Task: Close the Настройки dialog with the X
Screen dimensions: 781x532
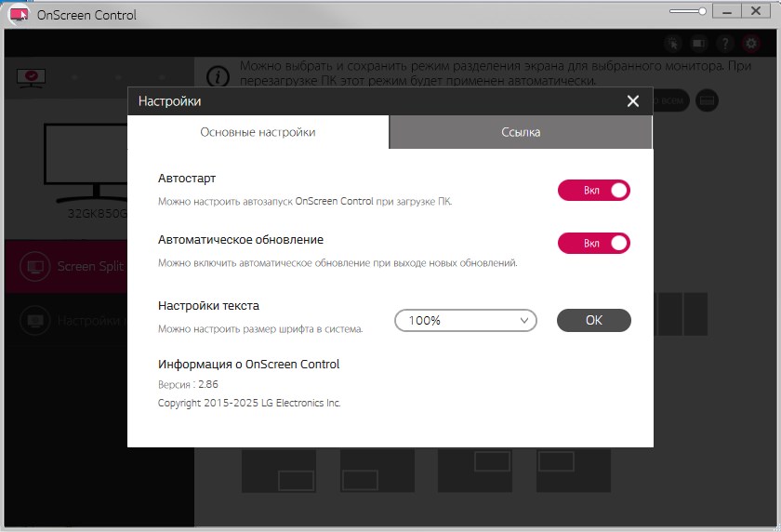Action: tap(632, 101)
